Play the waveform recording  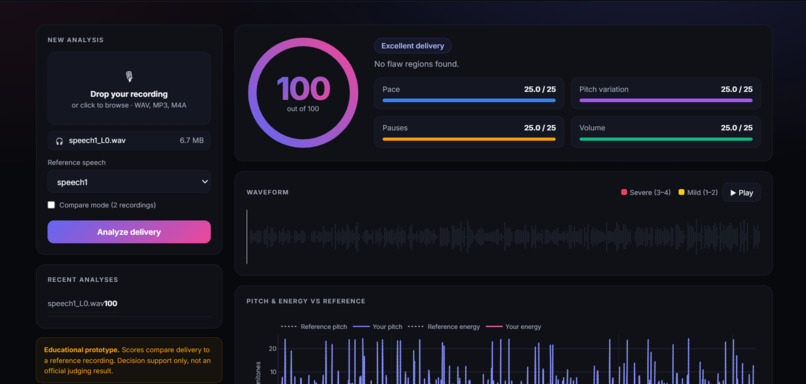741,193
